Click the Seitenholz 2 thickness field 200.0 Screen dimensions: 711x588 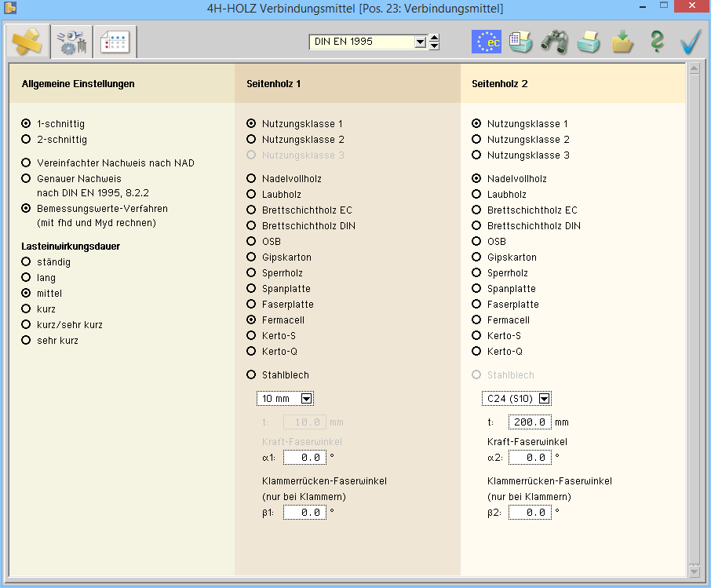click(530, 422)
